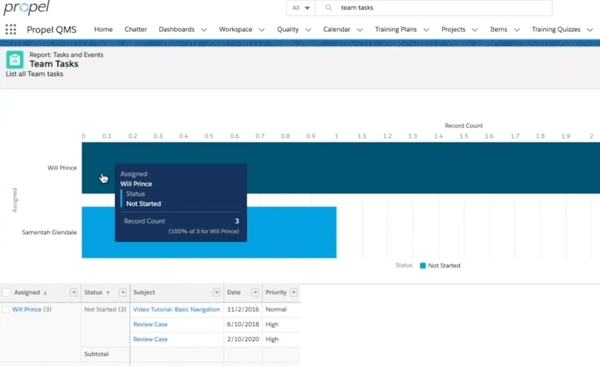Check the Will Prince row checkbox
Viewport: 600px width, 366px height.
[6, 309]
